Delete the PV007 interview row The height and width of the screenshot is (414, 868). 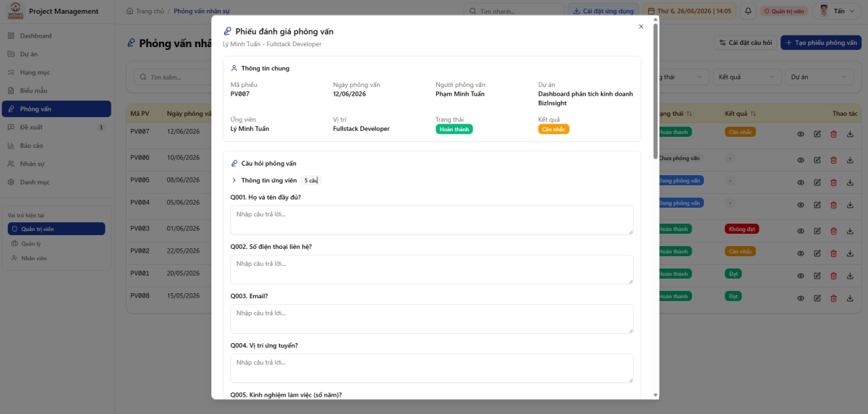(833, 134)
